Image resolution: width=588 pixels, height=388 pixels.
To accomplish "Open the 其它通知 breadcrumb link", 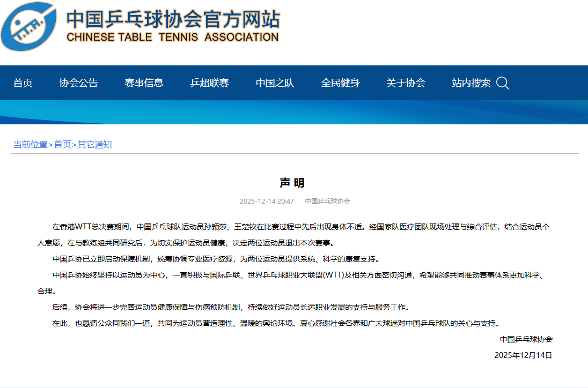I will (x=94, y=144).
